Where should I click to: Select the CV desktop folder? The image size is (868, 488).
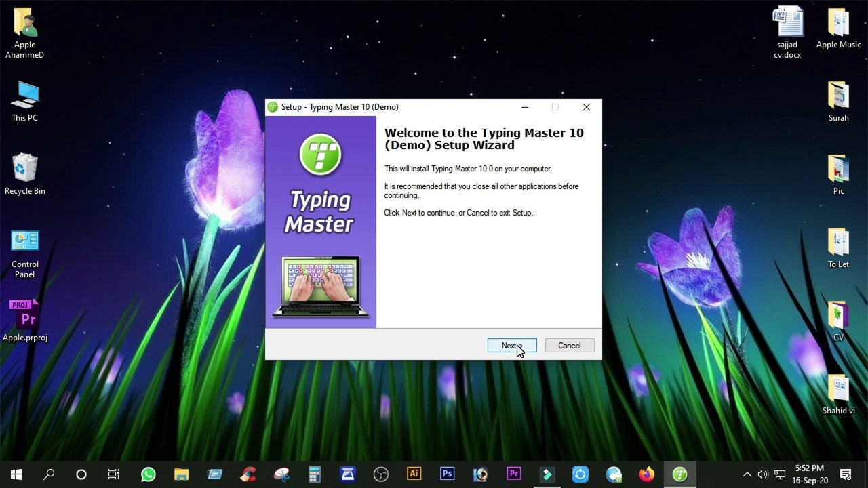(x=839, y=321)
